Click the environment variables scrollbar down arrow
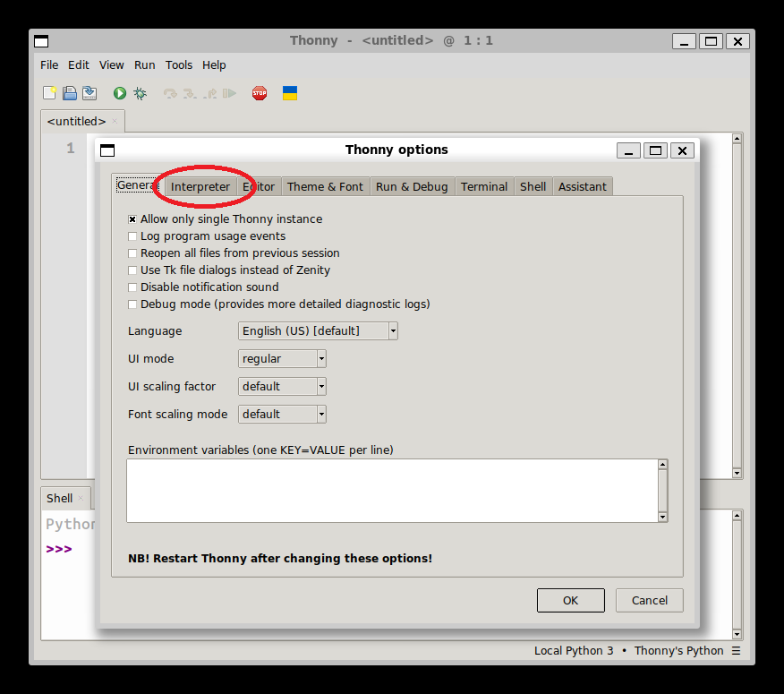The width and height of the screenshot is (784, 694). tap(662, 518)
